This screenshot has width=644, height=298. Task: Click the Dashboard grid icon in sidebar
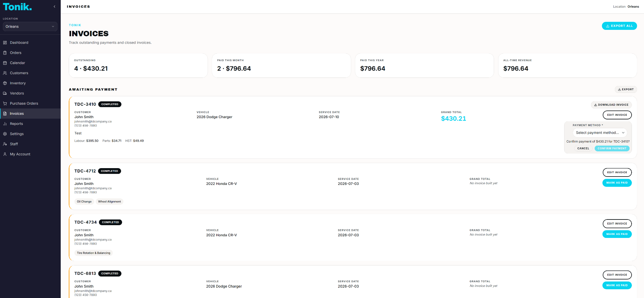point(5,43)
